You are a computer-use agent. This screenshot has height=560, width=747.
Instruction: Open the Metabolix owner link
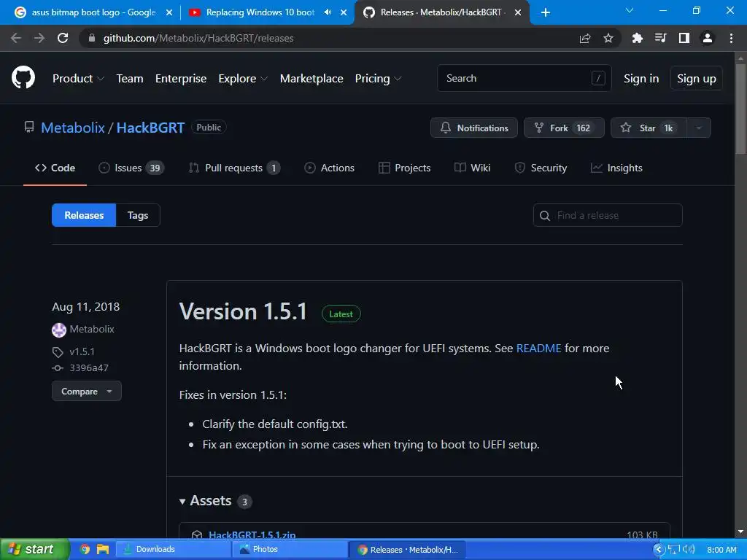pyautogui.click(x=72, y=128)
